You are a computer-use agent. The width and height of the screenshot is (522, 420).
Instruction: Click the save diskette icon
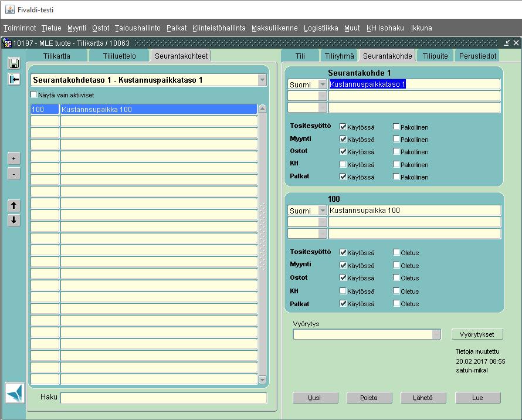coord(14,63)
